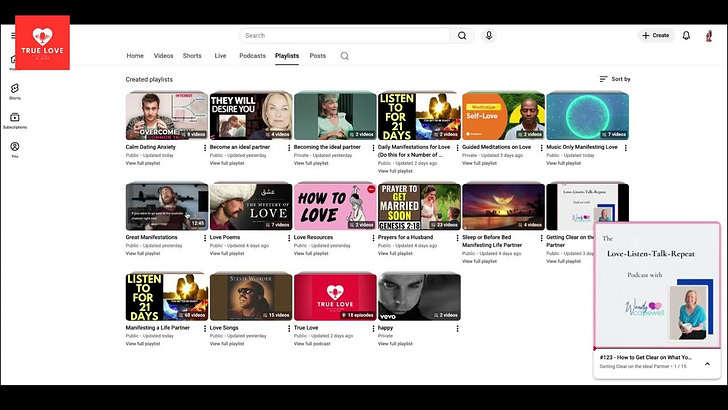
Task: Click the Great Manifestations title
Action: (x=151, y=237)
